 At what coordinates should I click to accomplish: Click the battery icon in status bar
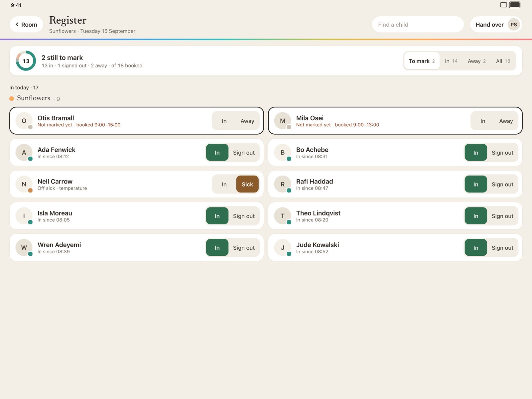tap(515, 5)
